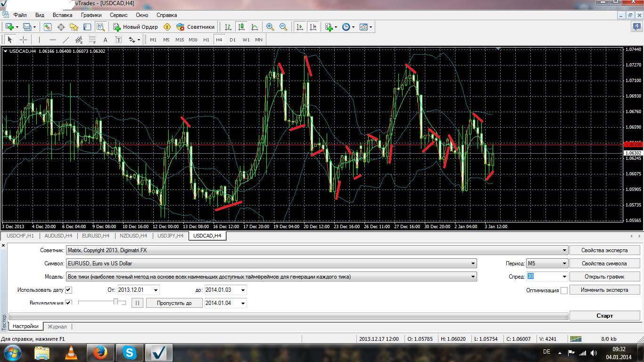Switch to the EURUSD,H4 chart tab
The width and height of the screenshot is (644, 362).
tap(96, 236)
